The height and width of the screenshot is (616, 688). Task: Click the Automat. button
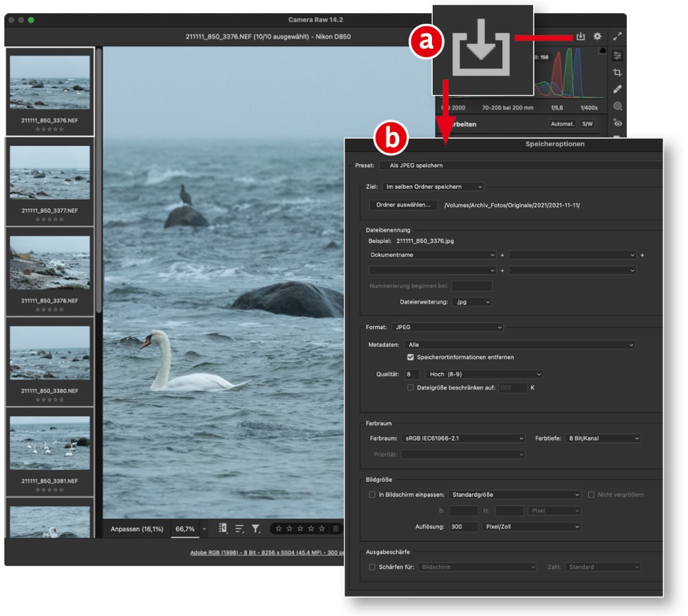click(561, 125)
